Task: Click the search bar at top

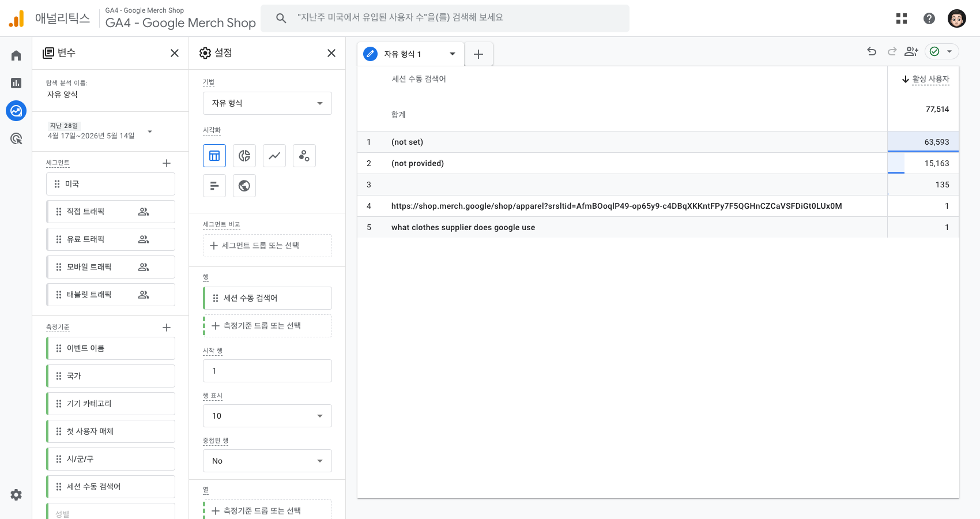Action: click(x=445, y=18)
